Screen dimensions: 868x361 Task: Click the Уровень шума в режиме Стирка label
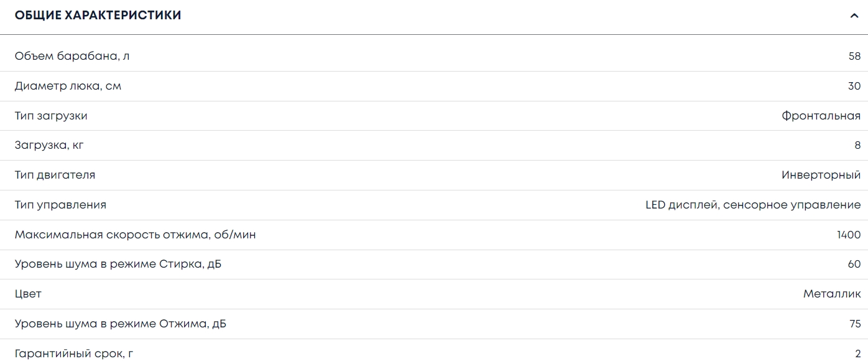click(x=118, y=265)
